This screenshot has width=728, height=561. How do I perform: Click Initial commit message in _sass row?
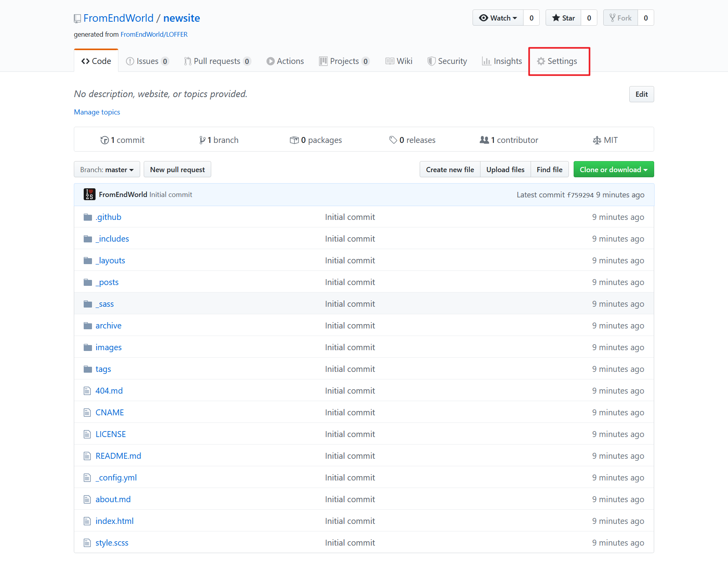pos(350,304)
